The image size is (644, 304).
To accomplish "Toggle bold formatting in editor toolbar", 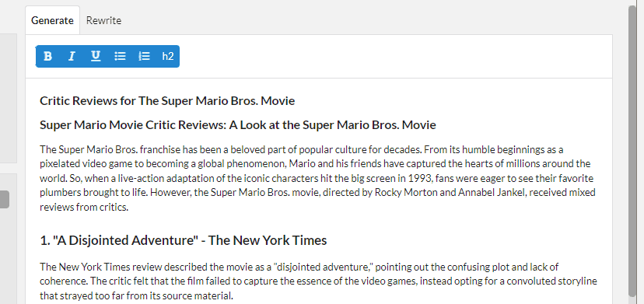I will (47, 56).
